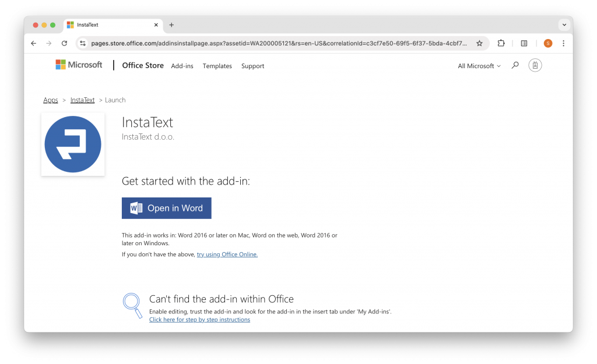Open the Add-ins menu item
Viewport: 597px width, 364px height.
(182, 66)
